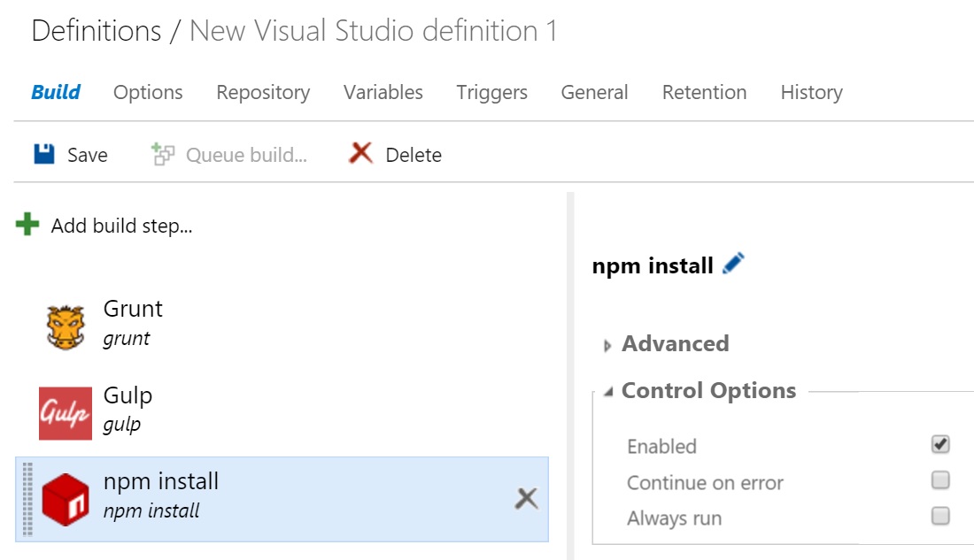Click the Always run label

click(675, 518)
